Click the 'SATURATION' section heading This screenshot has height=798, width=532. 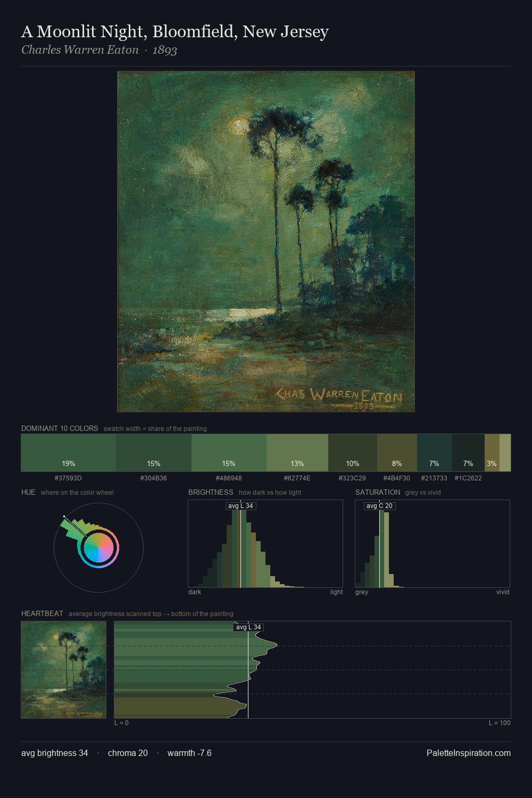point(378,492)
